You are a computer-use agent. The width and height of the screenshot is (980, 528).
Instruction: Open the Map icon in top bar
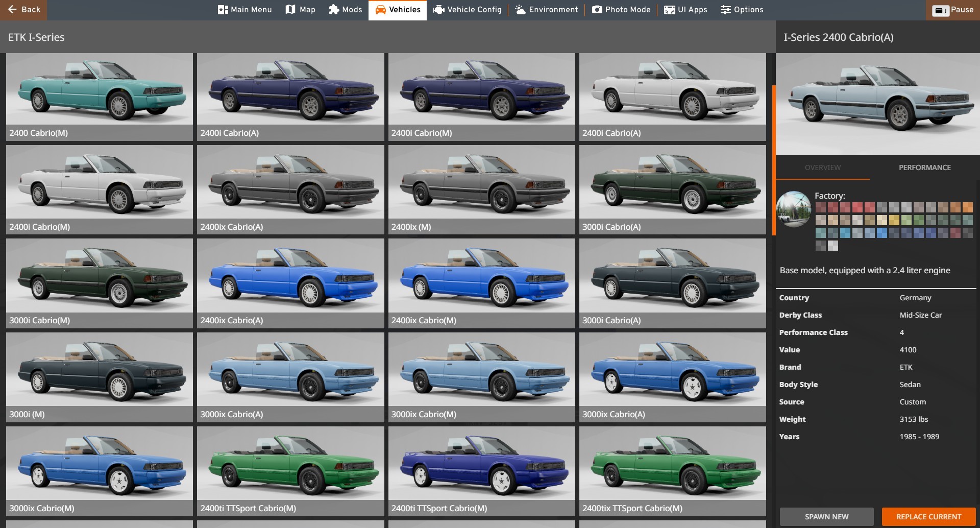click(x=300, y=10)
